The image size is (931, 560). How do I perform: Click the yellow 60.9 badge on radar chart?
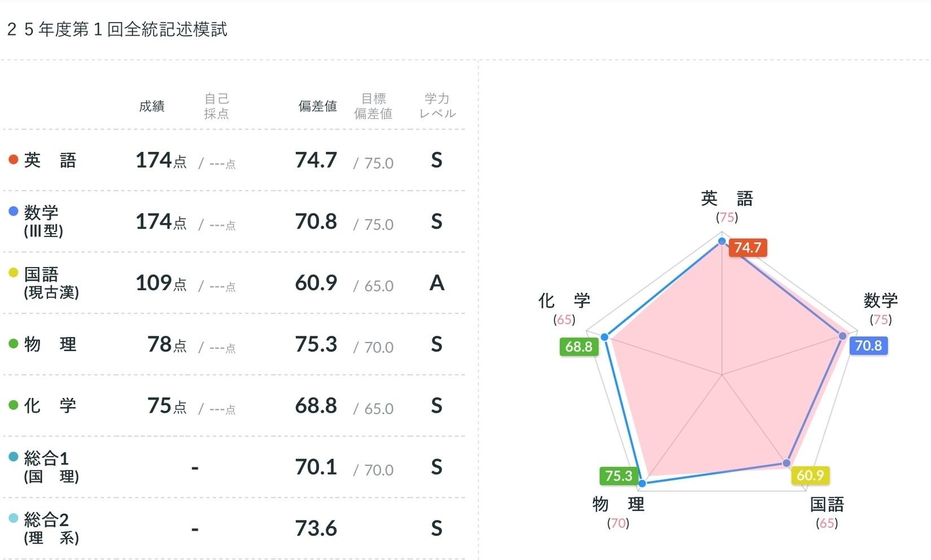point(810,475)
